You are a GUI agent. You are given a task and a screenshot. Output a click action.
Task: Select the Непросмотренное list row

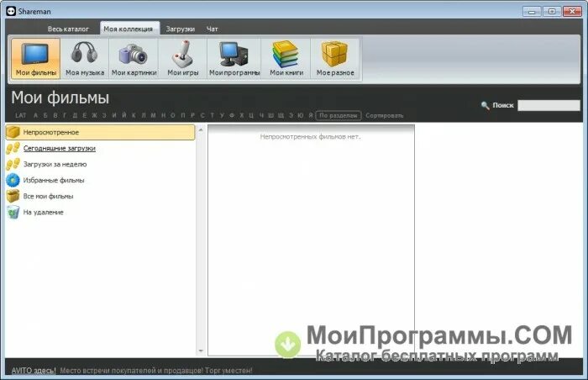tap(100, 132)
